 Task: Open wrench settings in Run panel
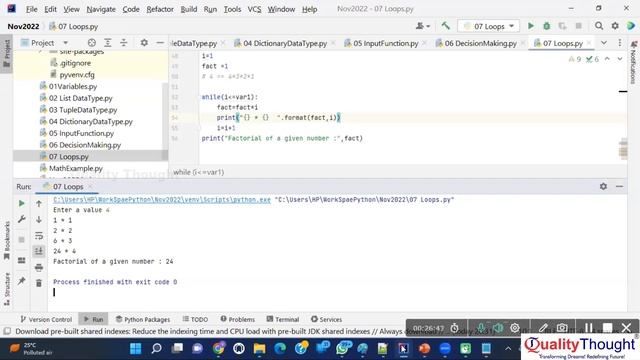[x=22, y=219]
